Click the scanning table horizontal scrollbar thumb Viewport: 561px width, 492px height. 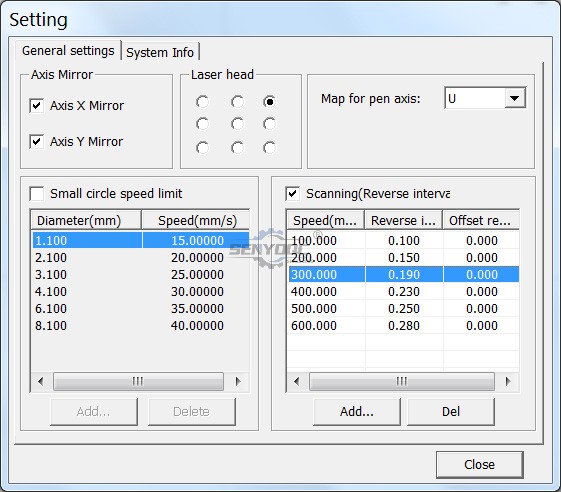pos(402,381)
